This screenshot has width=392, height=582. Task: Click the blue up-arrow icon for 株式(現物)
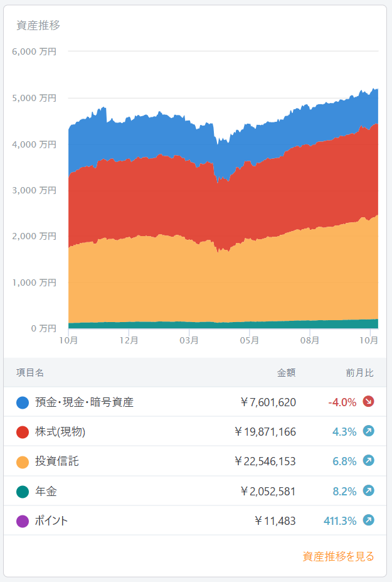(x=368, y=431)
